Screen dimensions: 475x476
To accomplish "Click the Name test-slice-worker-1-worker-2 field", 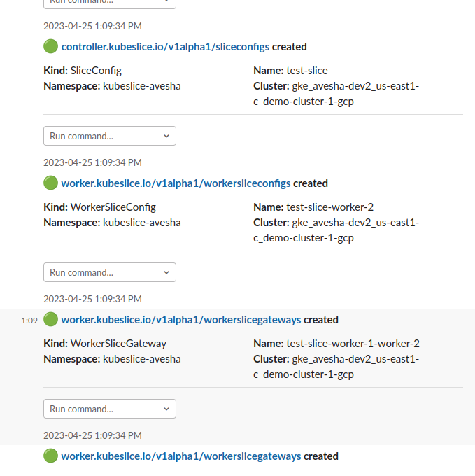I will tap(336, 344).
